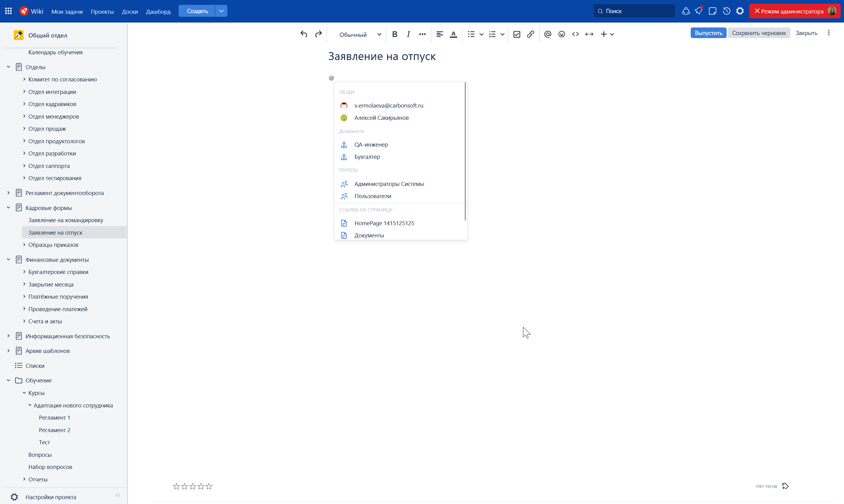Viewport: 844px width, 504px height.
Task: Click the mention @ toolbar icon
Action: 547,34
